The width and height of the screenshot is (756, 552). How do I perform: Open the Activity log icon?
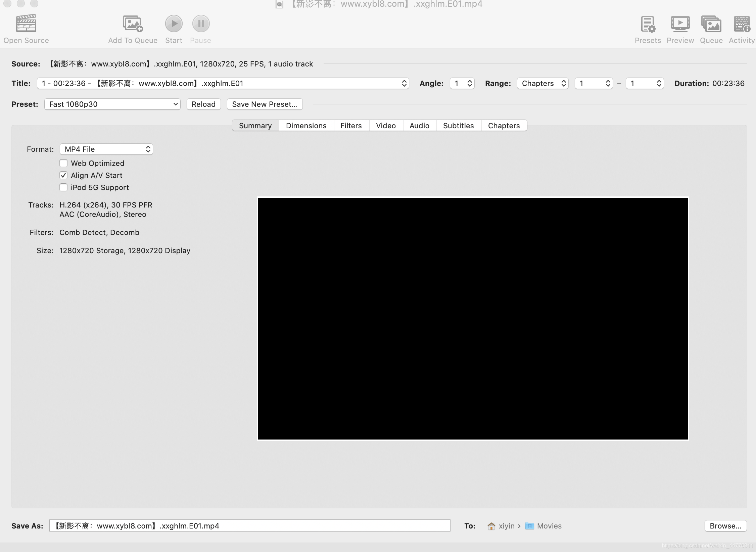tap(742, 24)
